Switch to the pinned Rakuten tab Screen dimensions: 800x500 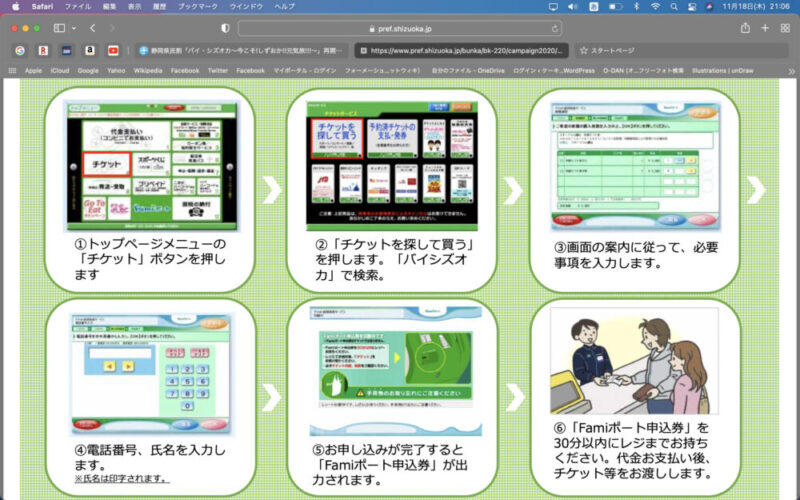point(43,51)
